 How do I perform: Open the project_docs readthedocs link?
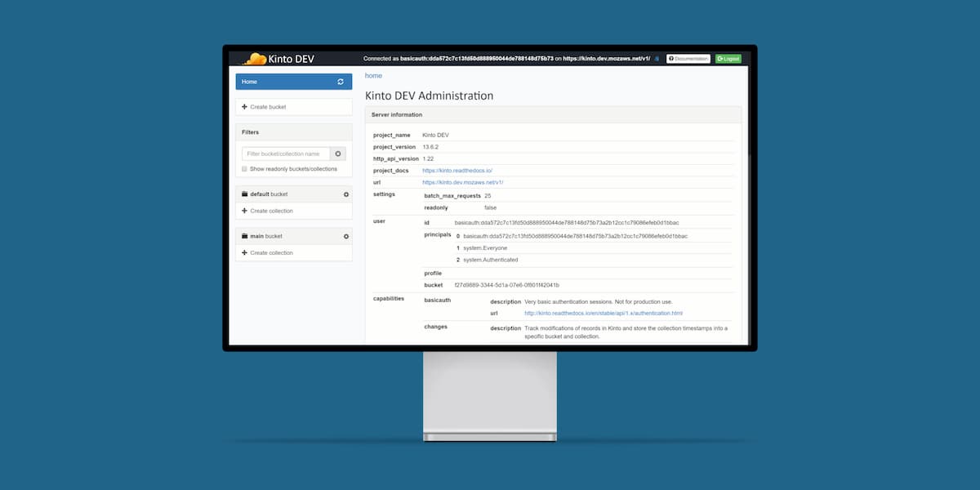pyautogui.click(x=458, y=171)
